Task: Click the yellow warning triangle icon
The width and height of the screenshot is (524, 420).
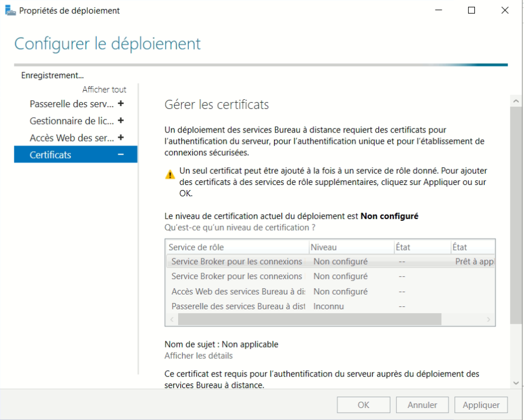Action: [170, 175]
